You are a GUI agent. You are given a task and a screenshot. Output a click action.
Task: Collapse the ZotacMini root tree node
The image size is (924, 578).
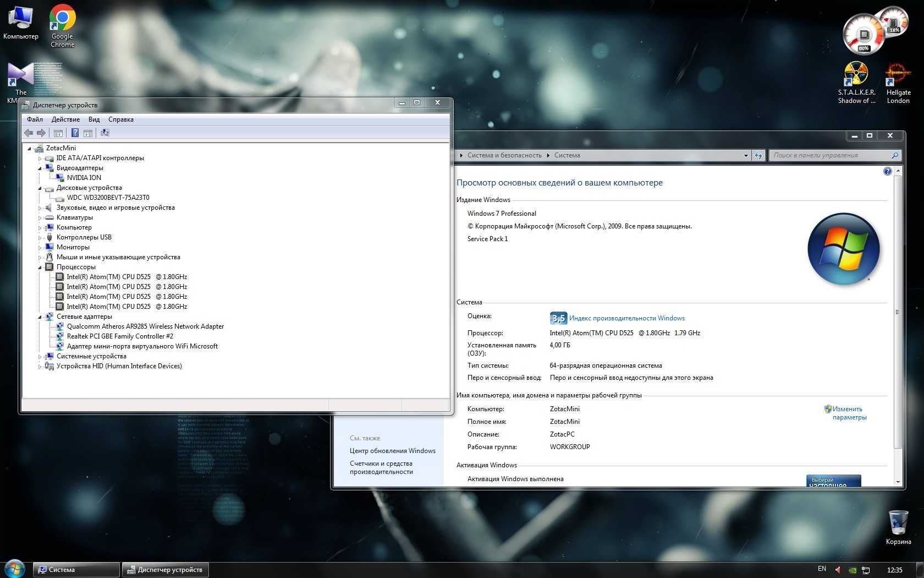(29, 149)
